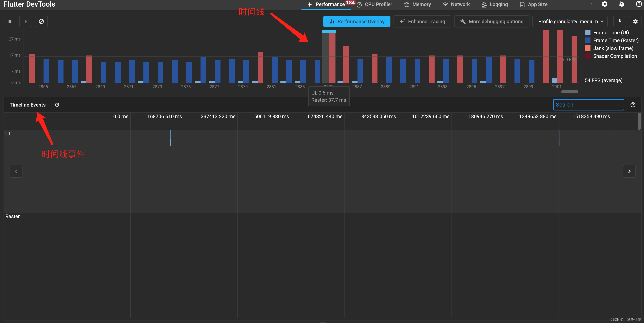Select UI event marker near 168706 ms
644x323 pixels.
click(171, 138)
